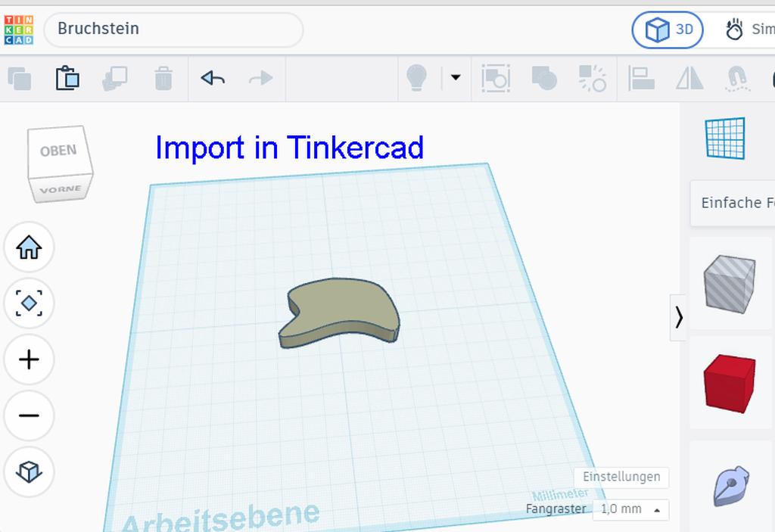Image resolution: width=775 pixels, height=532 pixels.
Task: Select the striped hole box shape
Action: (730, 284)
